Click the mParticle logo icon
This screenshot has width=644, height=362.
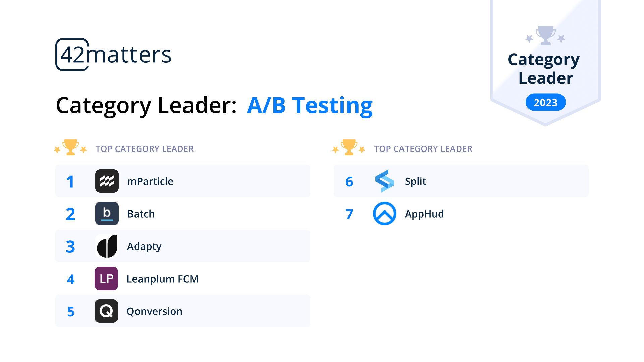coord(107,181)
